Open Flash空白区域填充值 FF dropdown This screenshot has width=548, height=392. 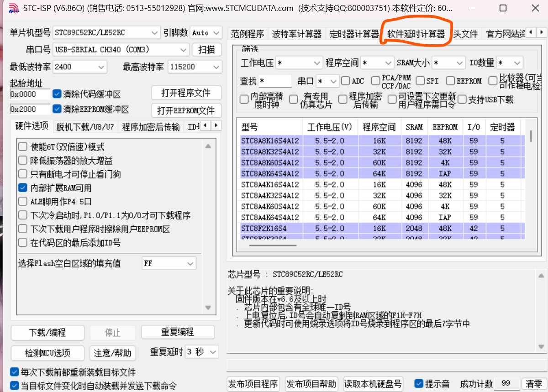pyautogui.click(x=169, y=263)
